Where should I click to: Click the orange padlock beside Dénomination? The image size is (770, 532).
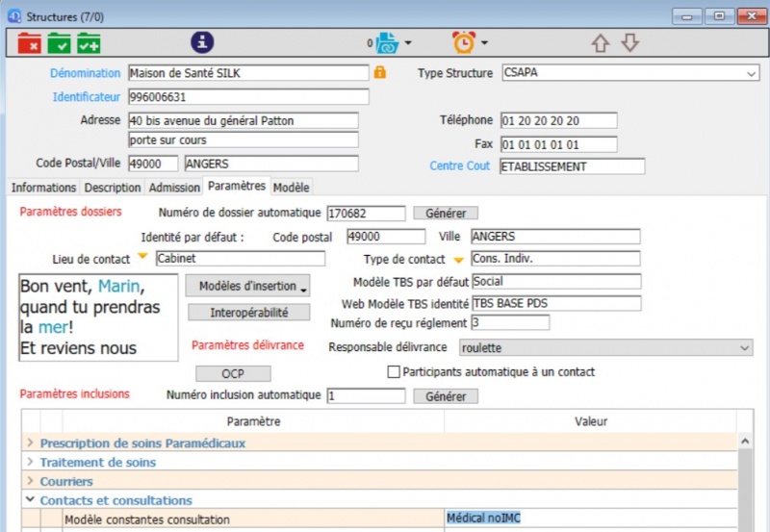click(380, 73)
